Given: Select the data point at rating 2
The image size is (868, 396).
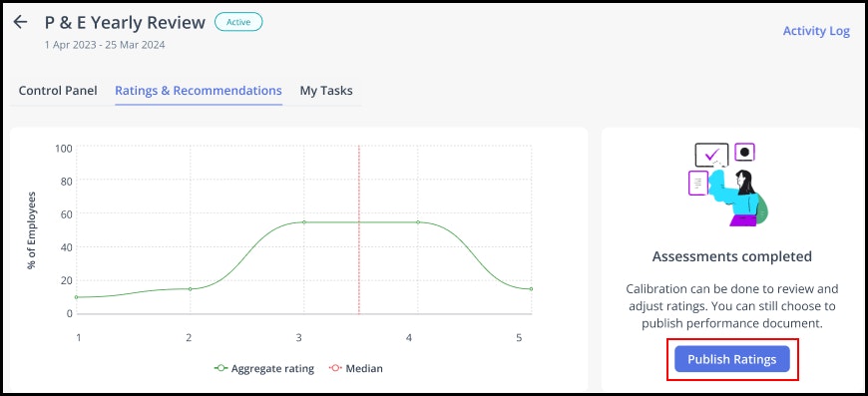Looking at the screenshot, I should 190,288.
